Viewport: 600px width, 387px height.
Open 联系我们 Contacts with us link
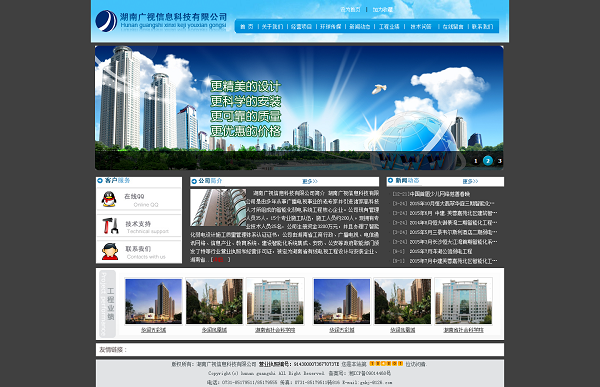146,252
